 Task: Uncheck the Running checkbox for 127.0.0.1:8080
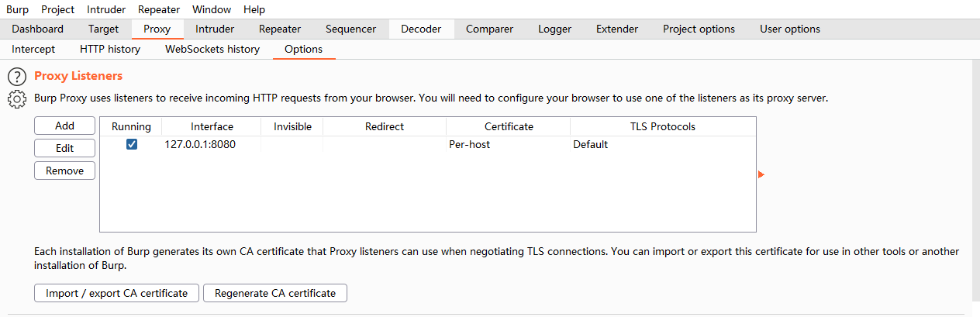132,144
